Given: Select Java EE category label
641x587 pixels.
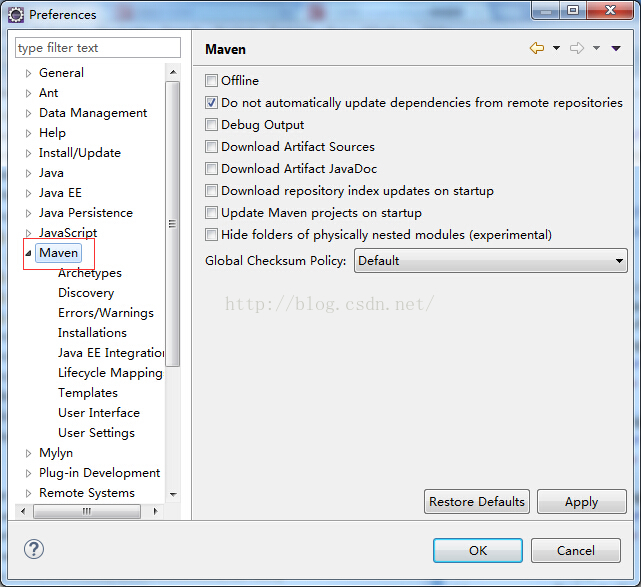Looking at the screenshot, I should 60,193.
